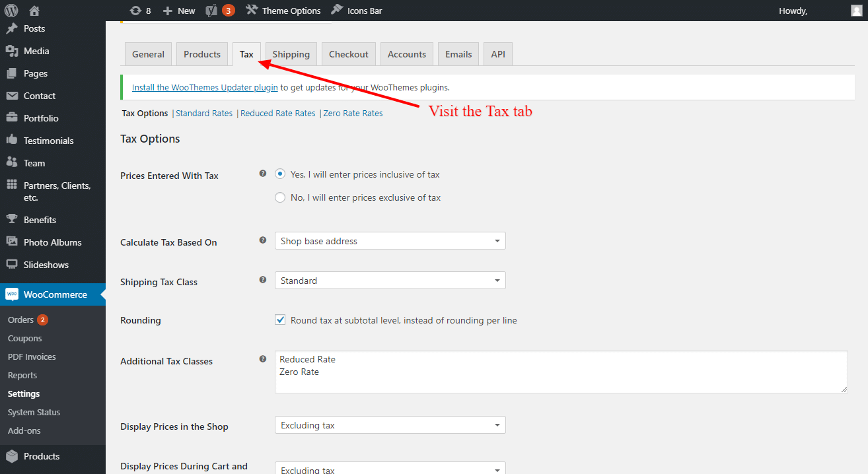Open Reports in WooCommerce submenu
This screenshot has width=868, height=474.
(x=22, y=375)
